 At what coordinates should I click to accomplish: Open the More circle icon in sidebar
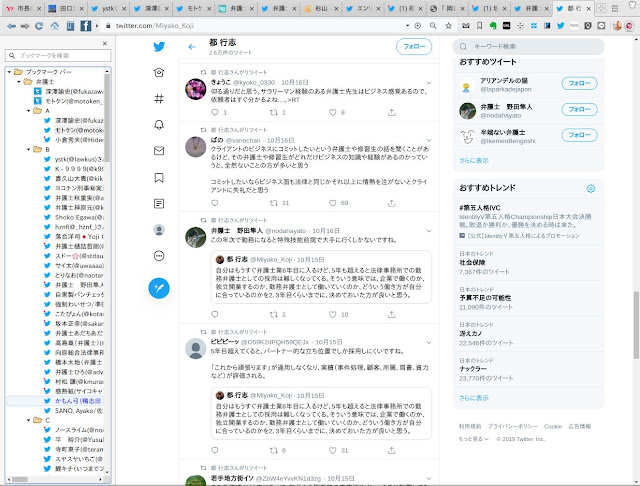(159, 256)
